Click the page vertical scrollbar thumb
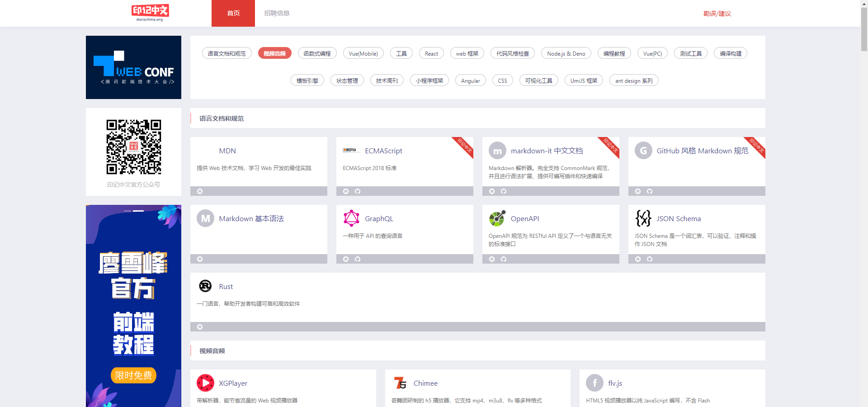Viewport: 868px width, 407px height. coord(864,29)
